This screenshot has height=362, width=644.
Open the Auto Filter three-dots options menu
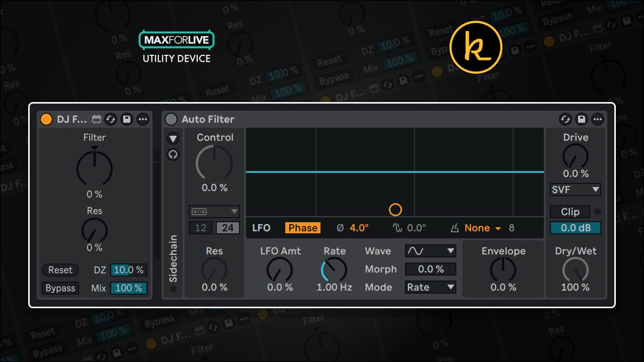pos(598,119)
